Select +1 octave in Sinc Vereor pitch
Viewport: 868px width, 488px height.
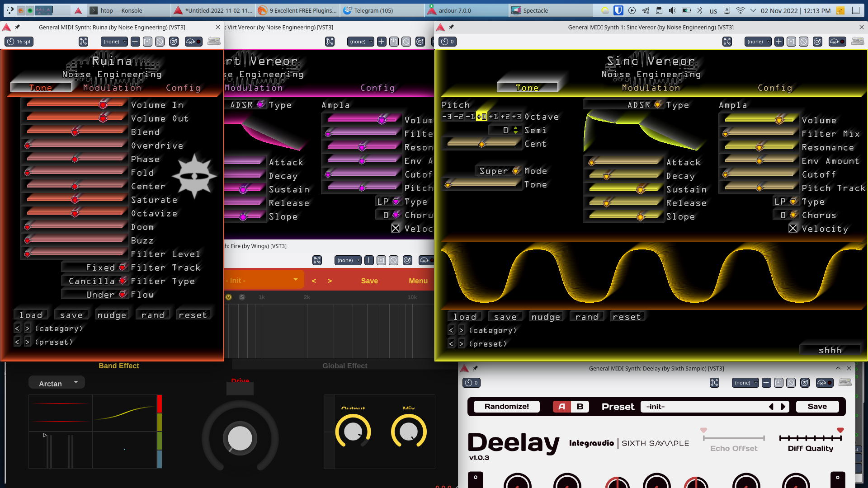(494, 117)
